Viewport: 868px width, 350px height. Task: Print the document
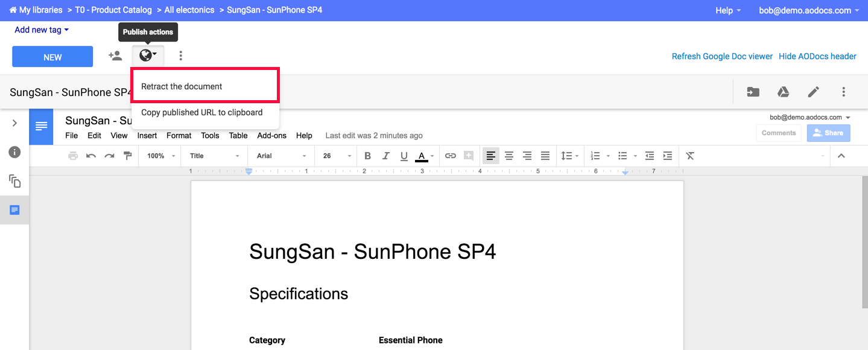click(x=73, y=156)
